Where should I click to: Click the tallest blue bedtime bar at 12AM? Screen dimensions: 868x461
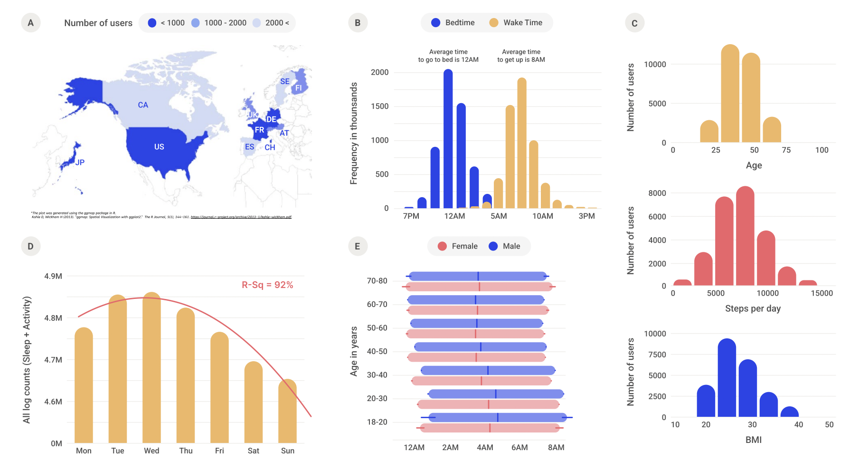(x=448, y=139)
